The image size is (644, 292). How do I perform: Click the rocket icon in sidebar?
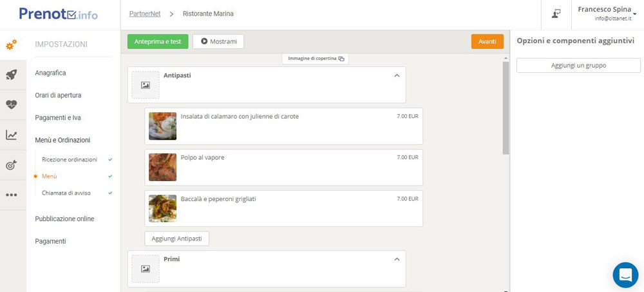pyautogui.click(x=12, y=75)
